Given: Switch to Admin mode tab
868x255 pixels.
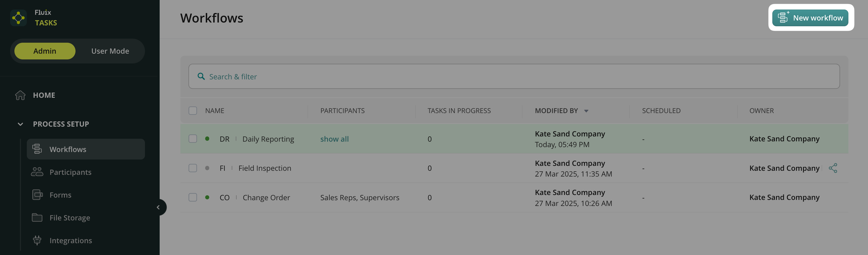Looking at the screenshot, I should [x=45, y=51].
